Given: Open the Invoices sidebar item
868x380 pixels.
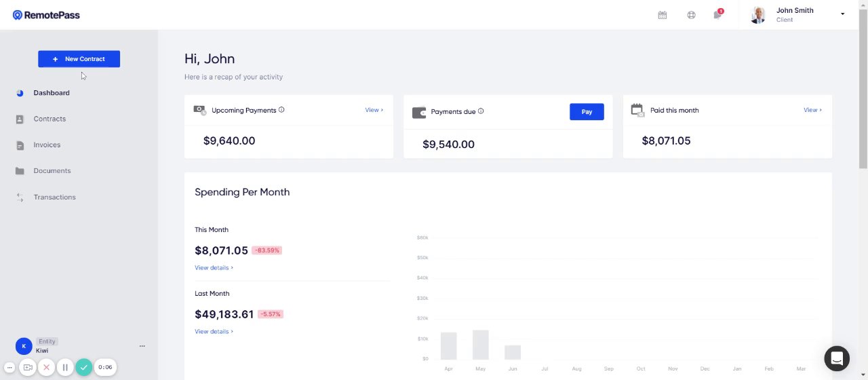Looking at the screenshot, I should click(x=47, y=145).
